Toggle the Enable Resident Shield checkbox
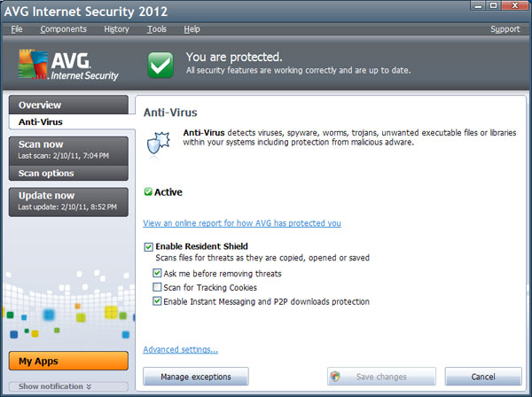532x397 pixels. tap(148, 247)
